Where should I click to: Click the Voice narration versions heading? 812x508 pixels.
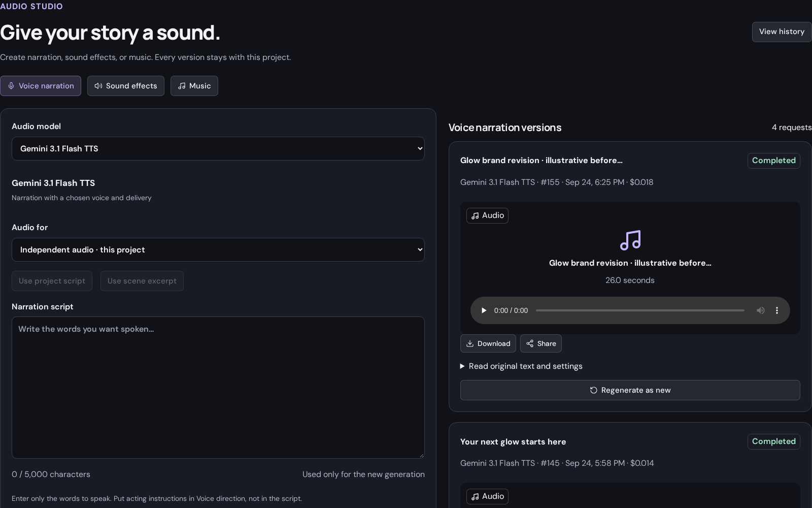pyautogui.click(x=505, y=128)
